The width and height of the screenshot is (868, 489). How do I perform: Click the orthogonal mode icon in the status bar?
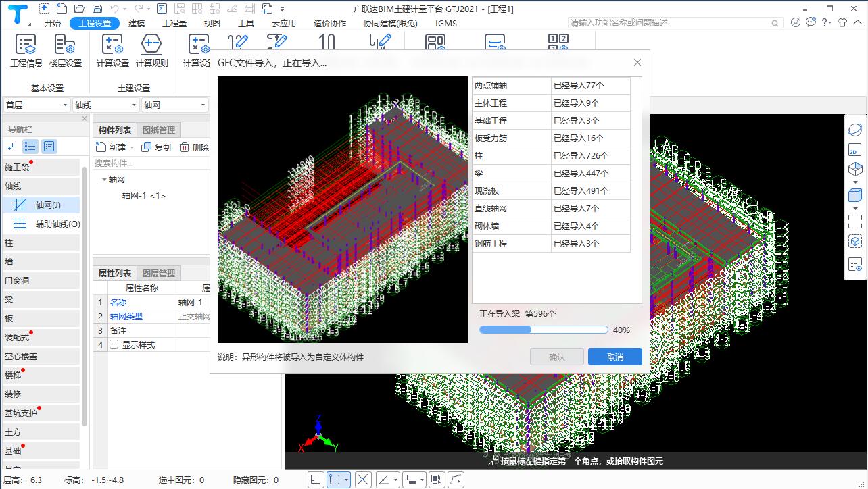pyautogui.click(x=315, y=480)
